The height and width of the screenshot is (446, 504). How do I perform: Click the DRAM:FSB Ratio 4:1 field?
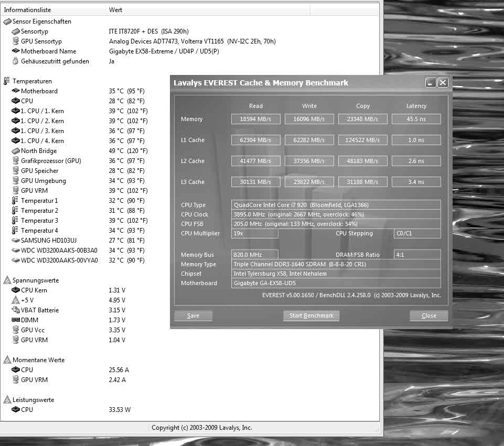417,255
